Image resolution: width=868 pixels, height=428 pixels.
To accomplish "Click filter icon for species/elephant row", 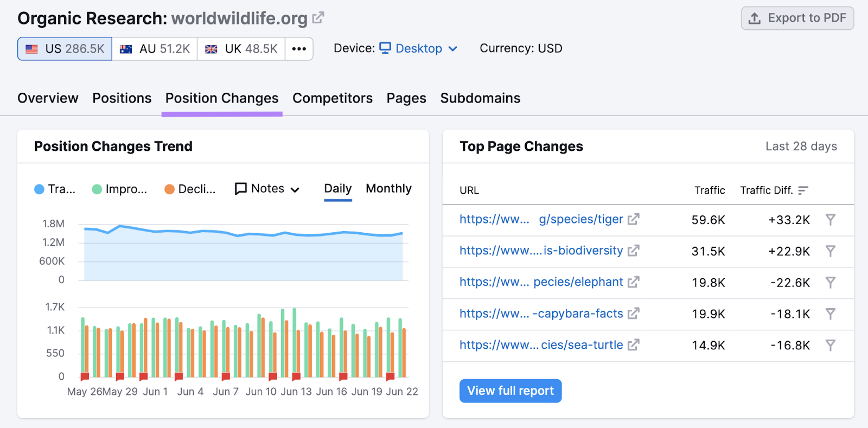I will click(x=830, y=283).
